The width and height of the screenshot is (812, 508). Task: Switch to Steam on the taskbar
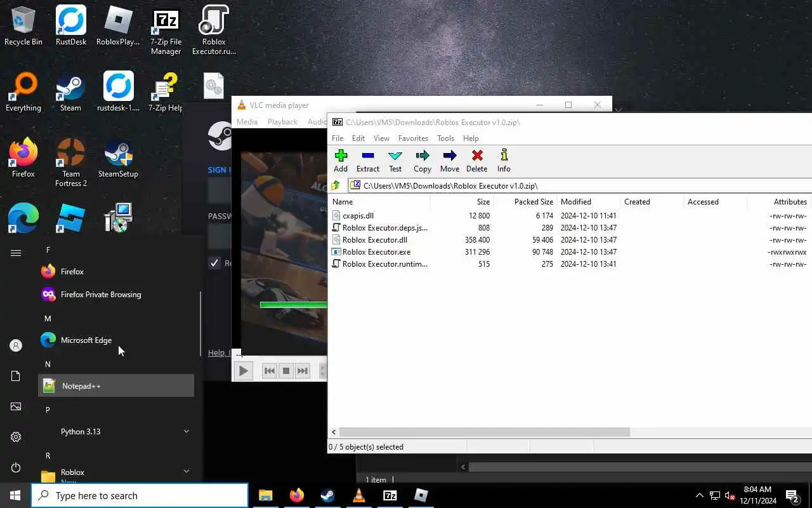coord(328,495)
